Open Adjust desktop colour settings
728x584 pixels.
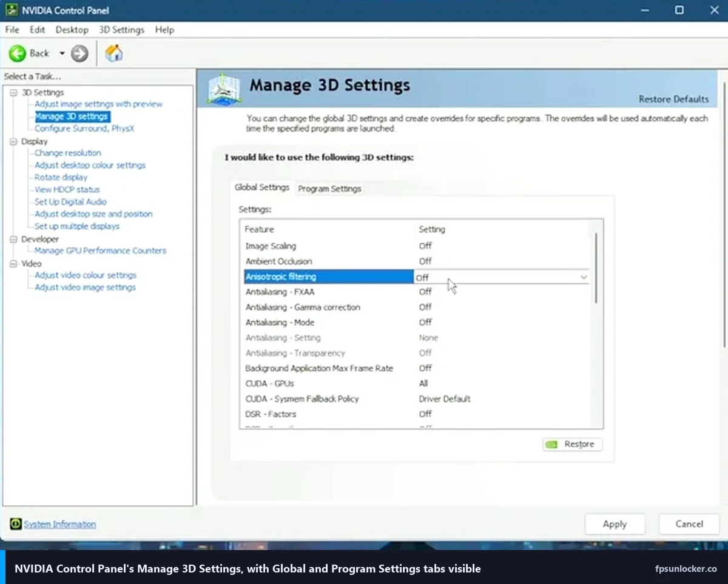coord(90,165)
